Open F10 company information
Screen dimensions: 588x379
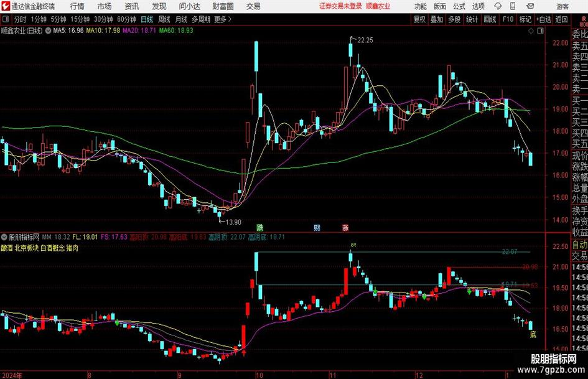point(508,19)
